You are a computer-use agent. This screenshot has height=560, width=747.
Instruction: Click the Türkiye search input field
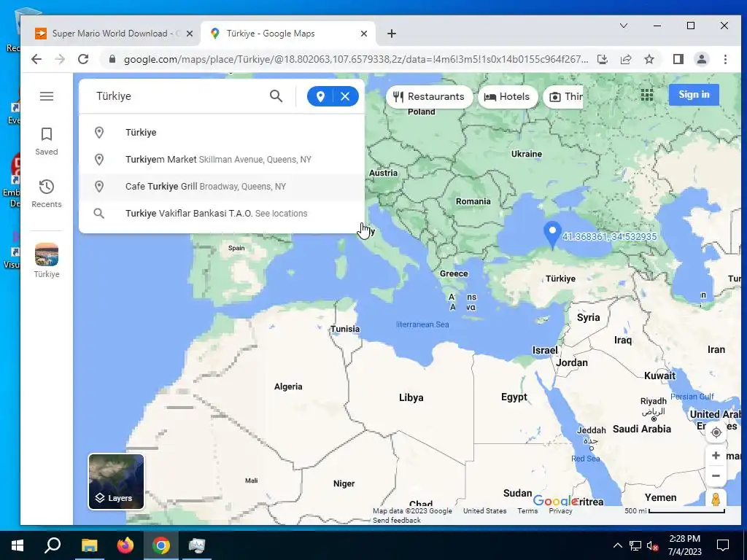(179, 96)
